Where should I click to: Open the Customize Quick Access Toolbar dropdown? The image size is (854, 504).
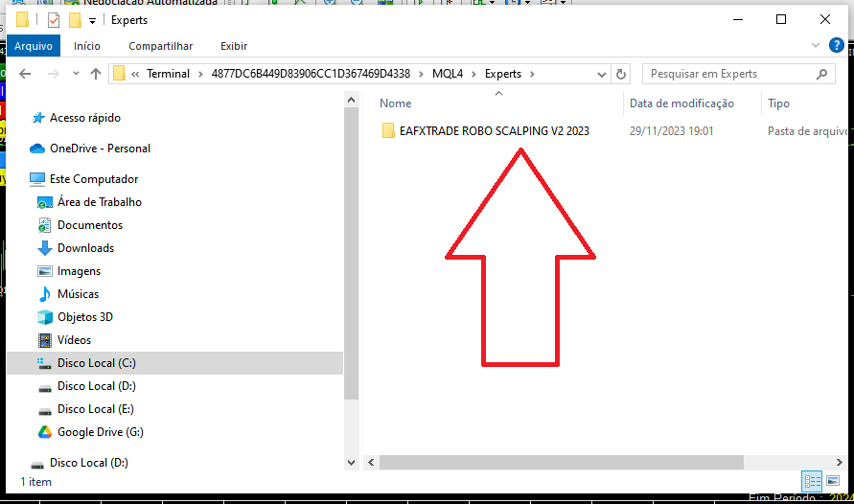(92, 20)
